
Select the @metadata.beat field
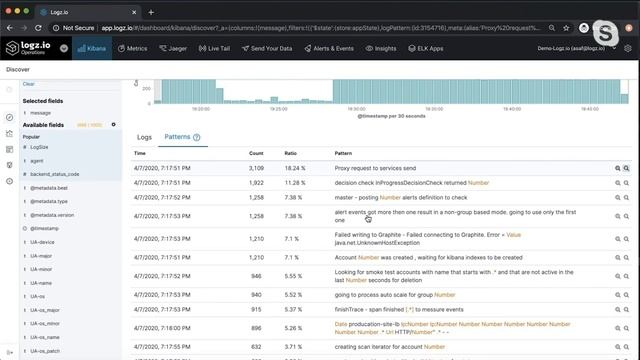click(x=49, y=188)
